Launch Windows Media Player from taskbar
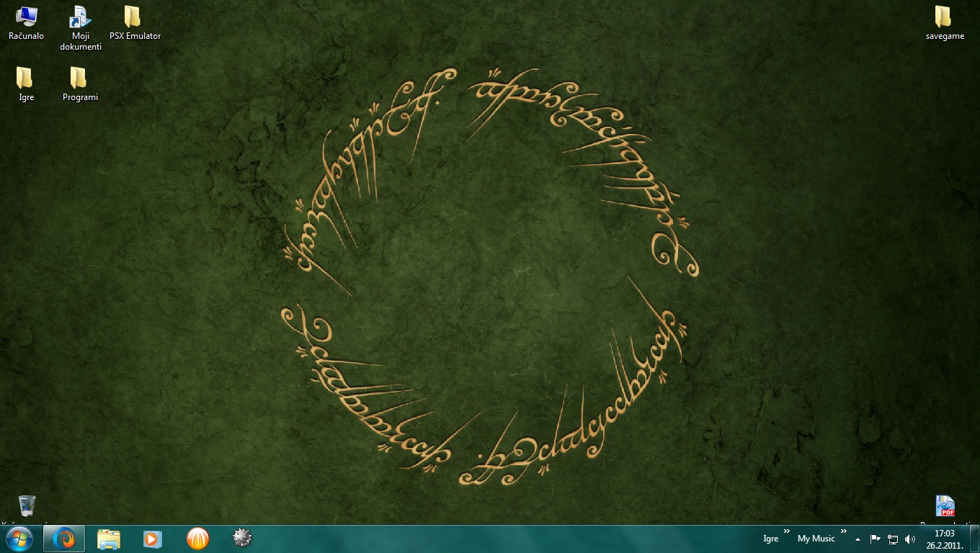The width and height of the screenshot is (980, 553). coord(153,539)
